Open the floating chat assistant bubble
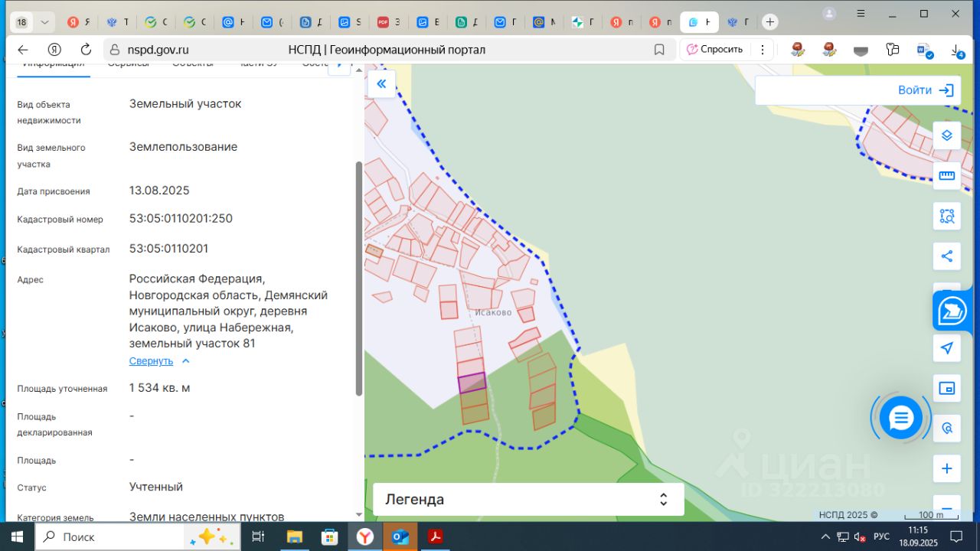The height and width of the screenshot is (551, 980). [x=900, y=418]
